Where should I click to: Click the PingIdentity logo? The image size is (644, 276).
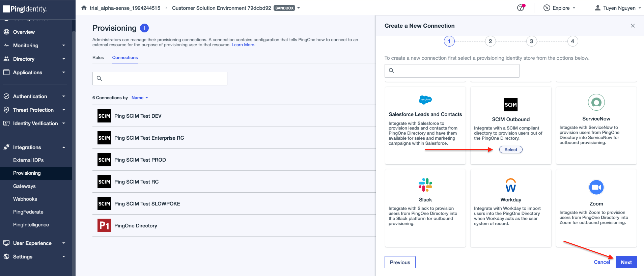(x=25, y=9)
